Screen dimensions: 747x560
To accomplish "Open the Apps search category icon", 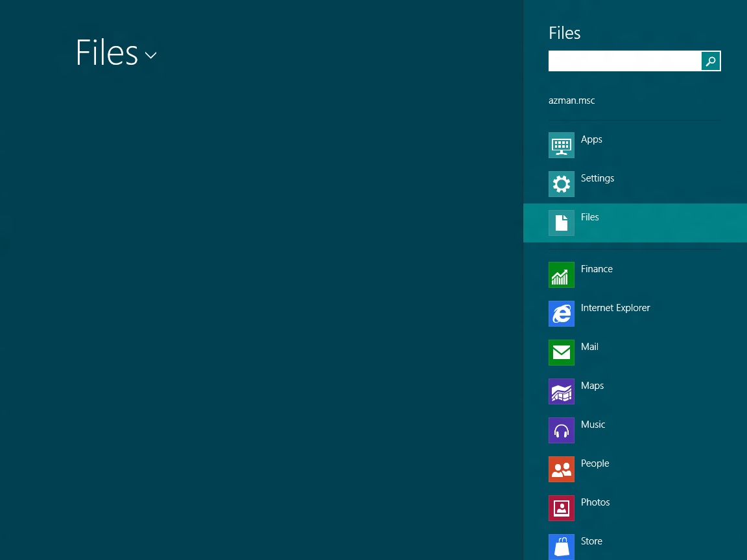I will point(561,145).
